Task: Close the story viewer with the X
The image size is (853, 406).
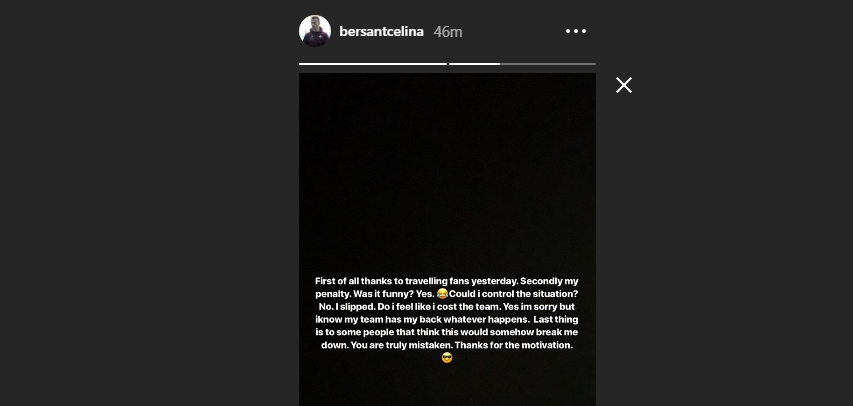Action: (x=624, y=85)
